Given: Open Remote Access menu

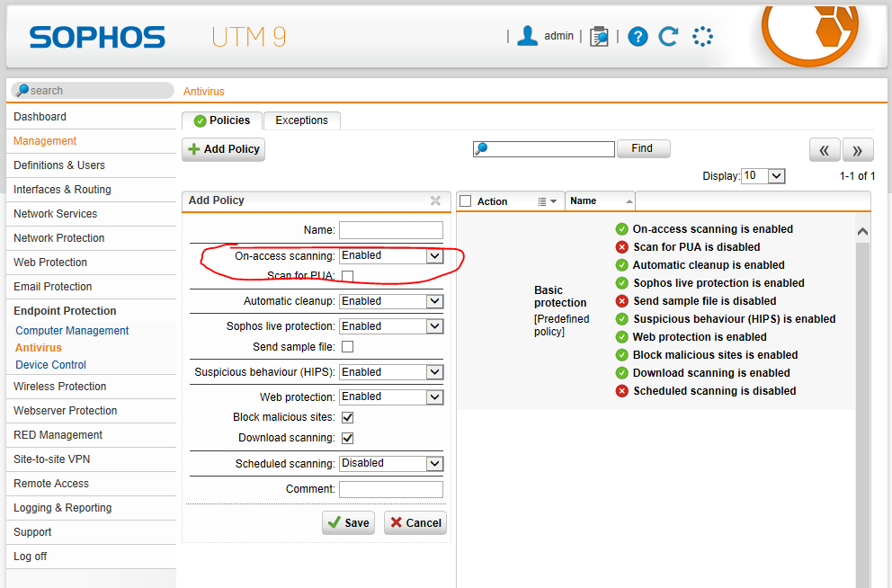Looking at the screenshot, I should click(x=91, y=484).
